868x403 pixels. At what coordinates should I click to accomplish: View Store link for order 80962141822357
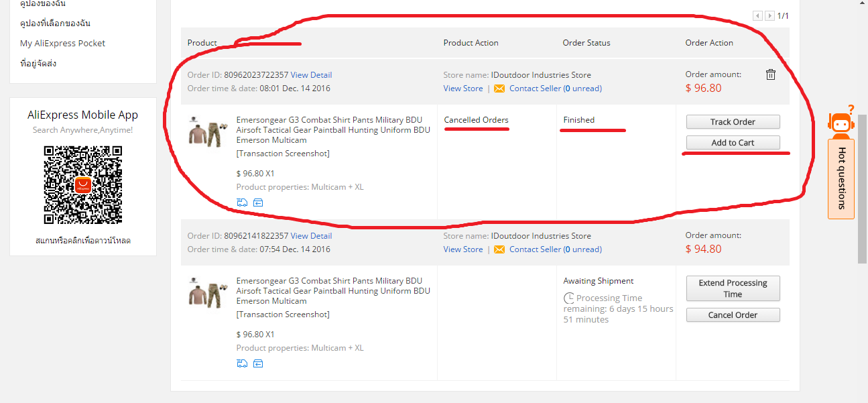463,249
